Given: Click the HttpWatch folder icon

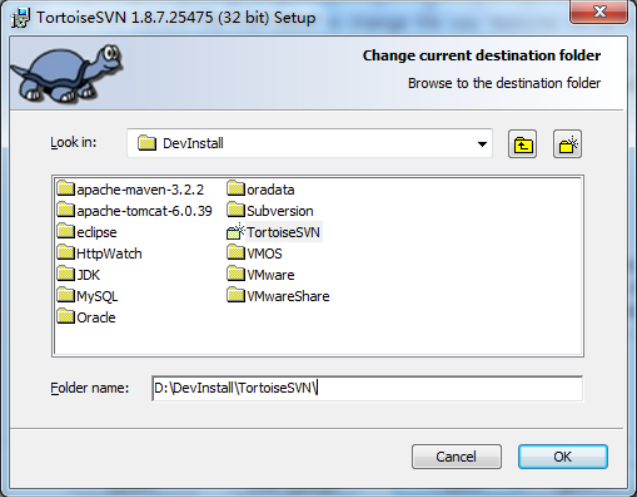Looking at the screenshot, I should [65, 252].
